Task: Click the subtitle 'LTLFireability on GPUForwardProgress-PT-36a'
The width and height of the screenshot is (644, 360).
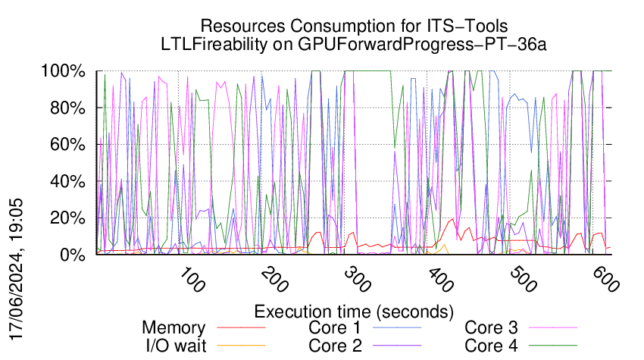Action: 354,45
